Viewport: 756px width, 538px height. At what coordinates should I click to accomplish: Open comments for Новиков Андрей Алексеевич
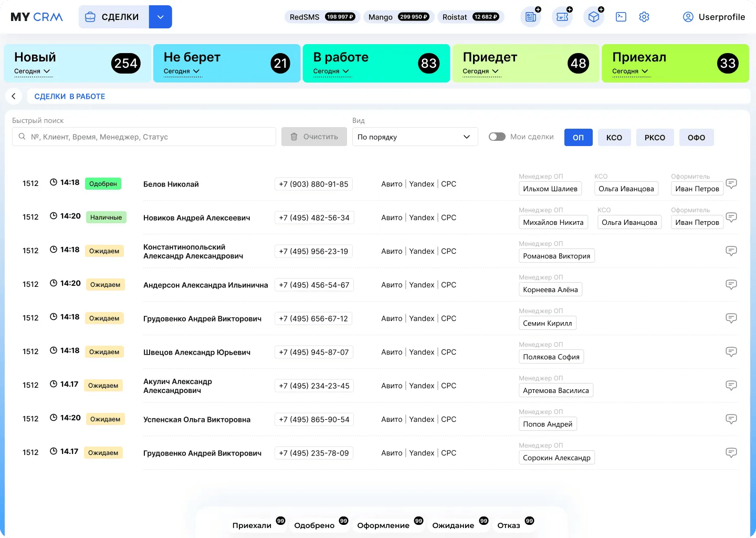(731, 217)
